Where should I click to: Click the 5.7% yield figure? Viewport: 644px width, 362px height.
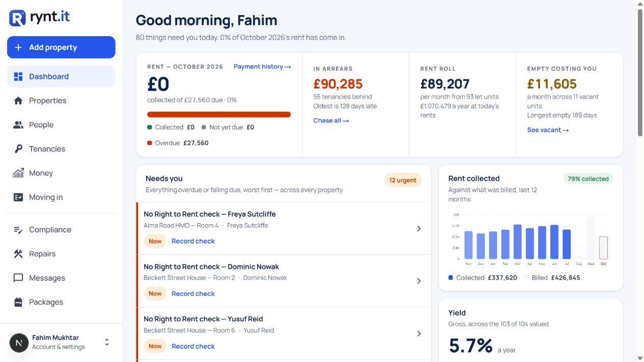click(470, 346)
